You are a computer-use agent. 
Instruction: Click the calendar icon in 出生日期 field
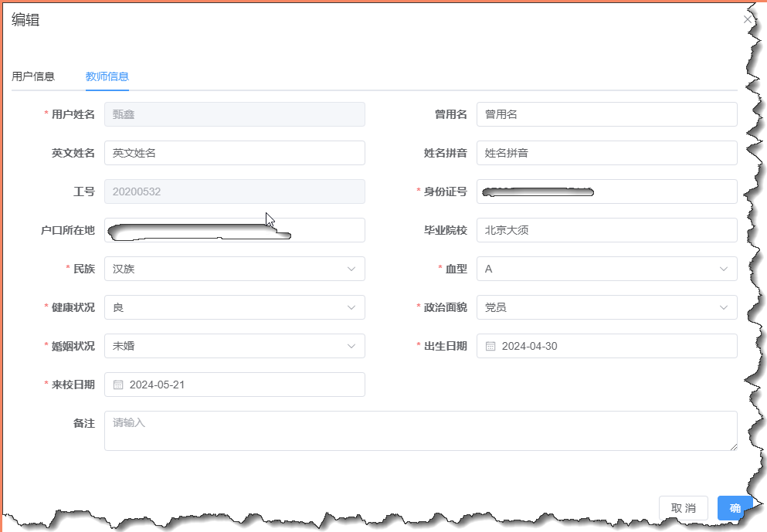[x=490, y=346]
